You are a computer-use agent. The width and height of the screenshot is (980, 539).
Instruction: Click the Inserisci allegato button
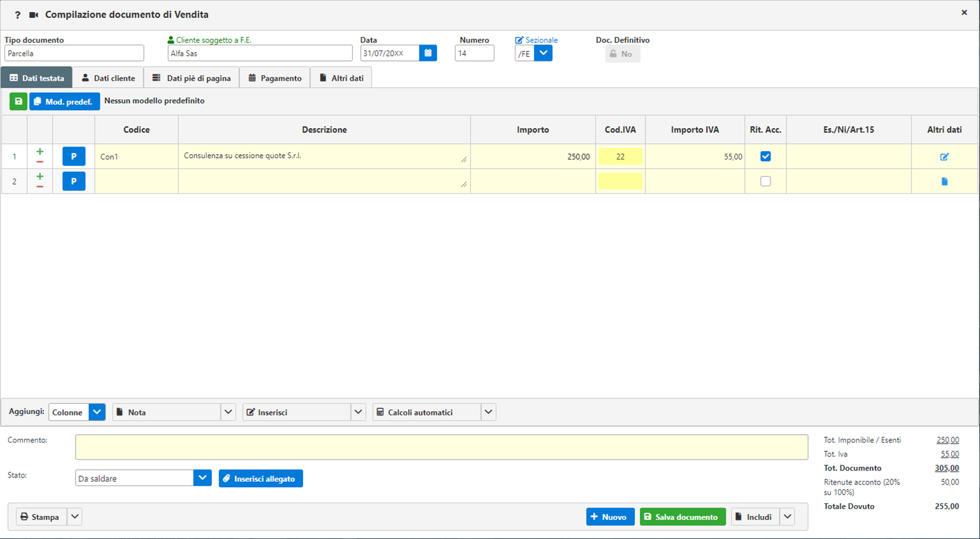261,478
